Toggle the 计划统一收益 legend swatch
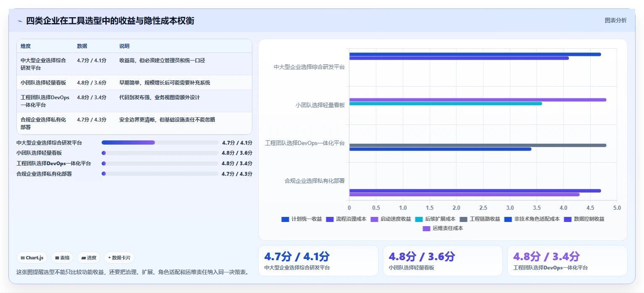Image resolution: width=644 pixels, height=293 pixels. coord(285,219)
